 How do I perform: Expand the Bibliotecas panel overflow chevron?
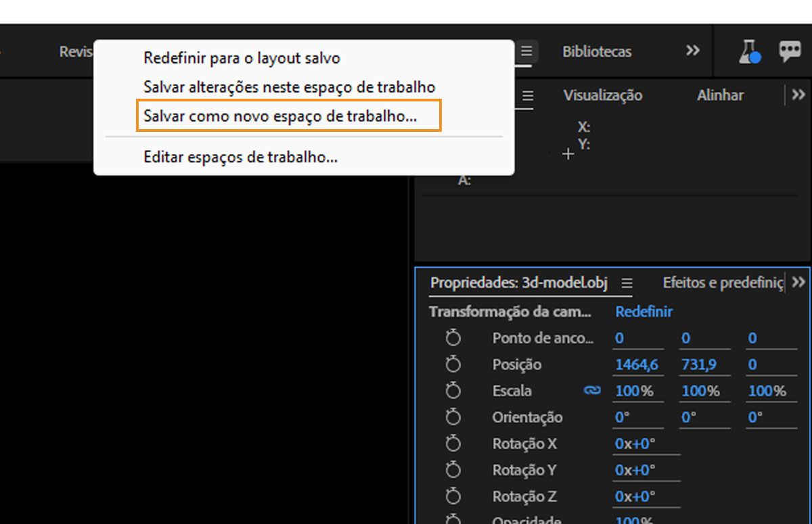(x=692, y=50)
